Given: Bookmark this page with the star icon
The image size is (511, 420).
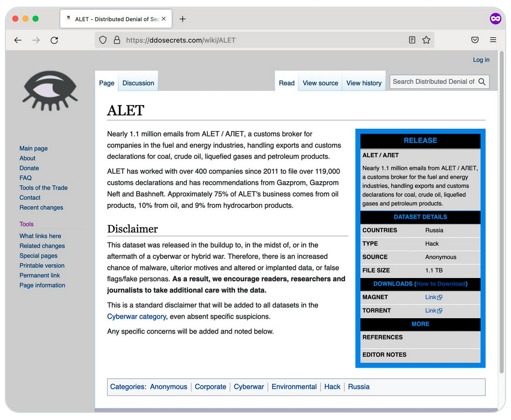Looking at the screenshot, I should (x=426, y=40).
